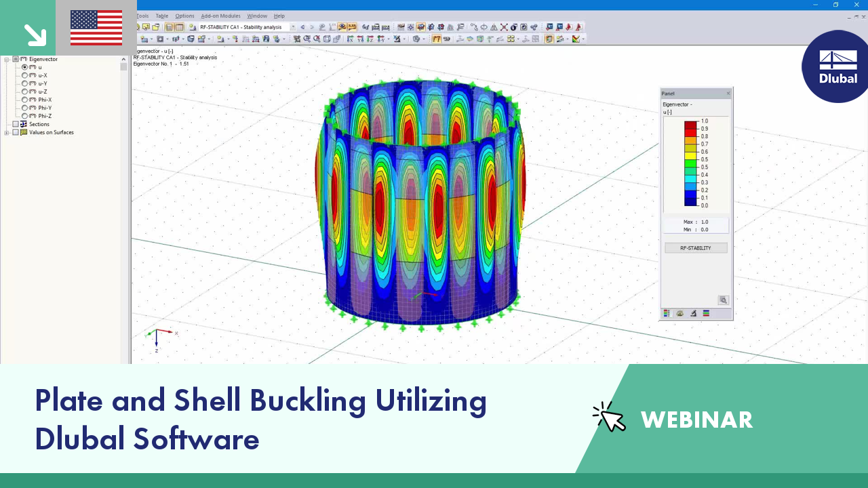Select the zoom magnifier icon in the Panel
This screenshot has height=488, width=868.
(x=723, y=300)
